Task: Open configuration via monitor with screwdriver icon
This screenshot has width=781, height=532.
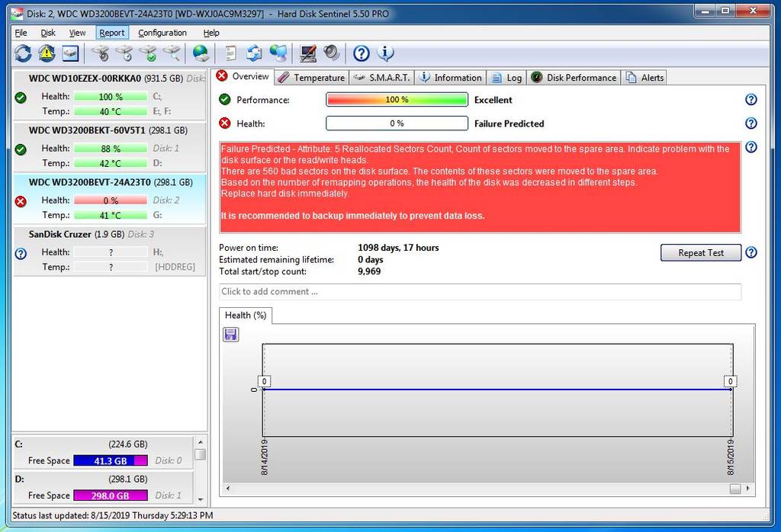Action: tap(308, 53)
